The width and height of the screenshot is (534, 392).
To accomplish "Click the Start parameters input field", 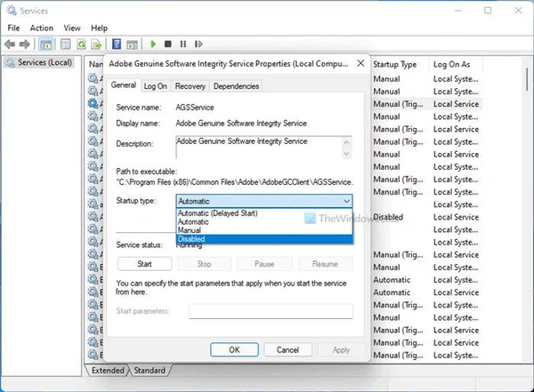I will [x=271, y=311].
